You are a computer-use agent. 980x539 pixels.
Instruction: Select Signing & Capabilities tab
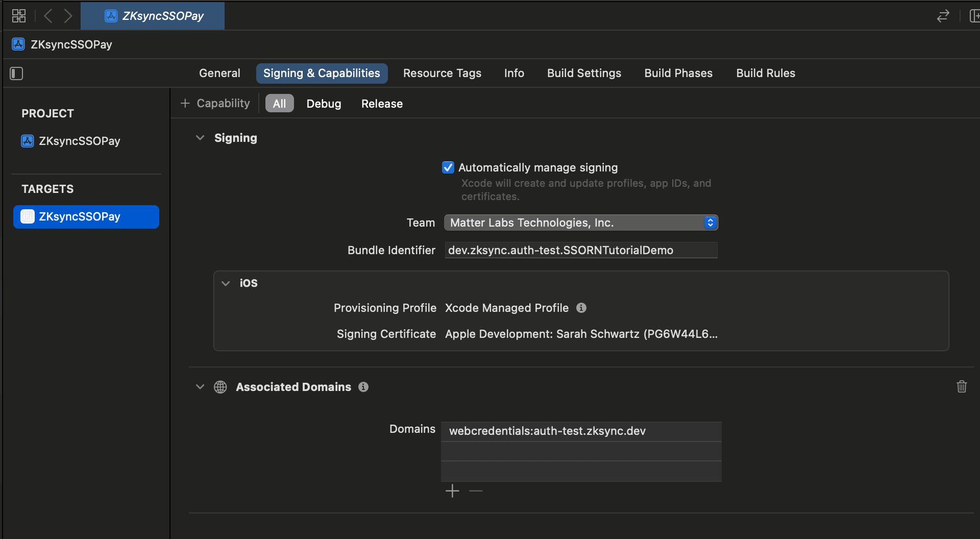[x=322, y=73]
